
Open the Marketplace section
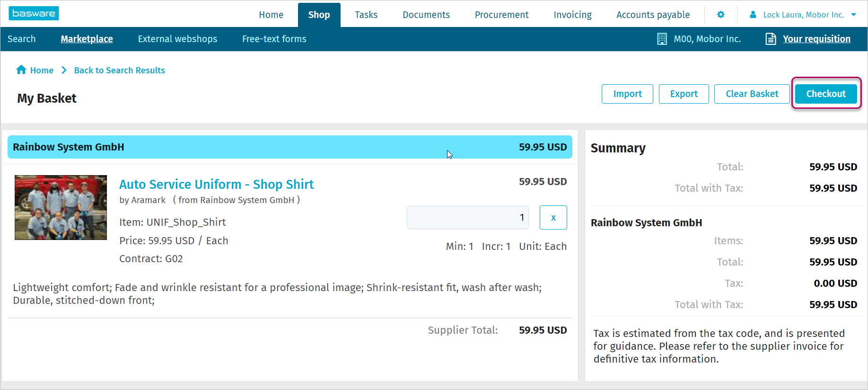[87, 39]
